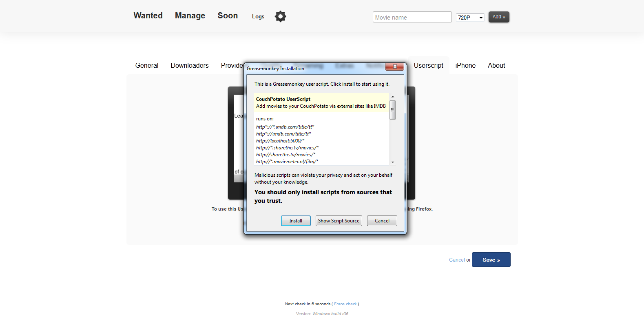Open the 720P quality dropdown

(x=470, y=18)
